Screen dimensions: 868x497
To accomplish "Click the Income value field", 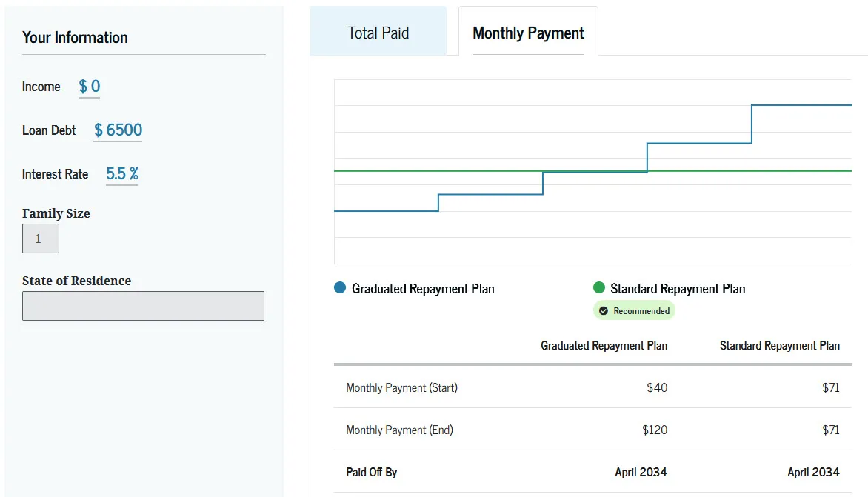I will click(89, 86).
